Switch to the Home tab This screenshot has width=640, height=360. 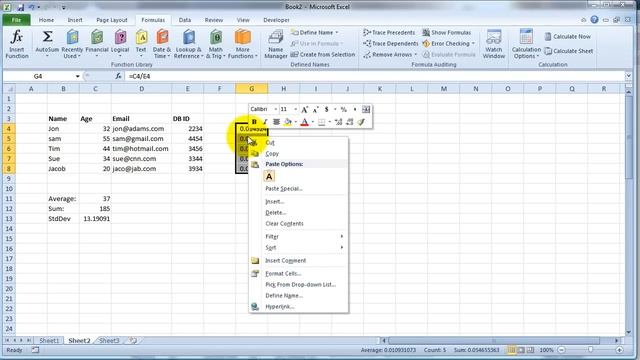46,20
